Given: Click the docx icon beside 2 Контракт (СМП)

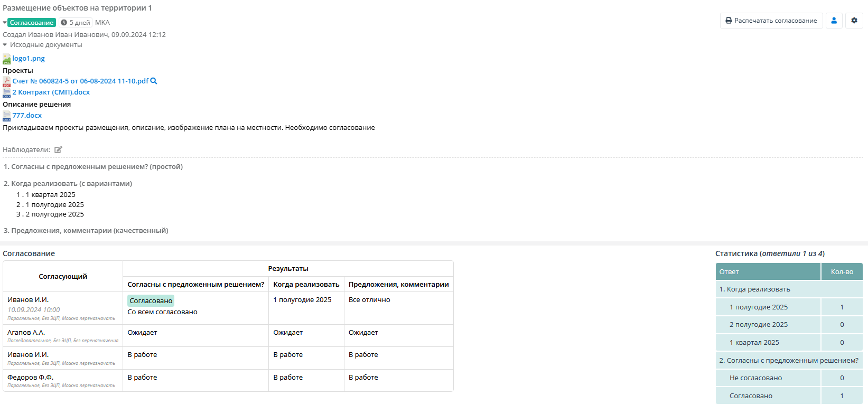Looking at the screenshot, I should 6,92.
